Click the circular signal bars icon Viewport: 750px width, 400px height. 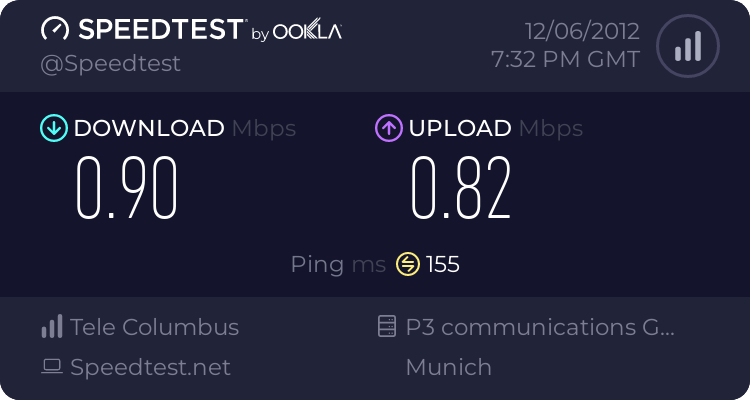686,45
